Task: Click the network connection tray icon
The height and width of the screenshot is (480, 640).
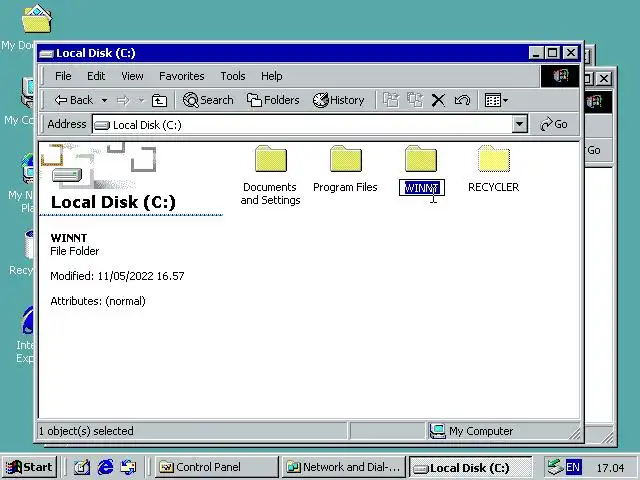Action: 555,467
